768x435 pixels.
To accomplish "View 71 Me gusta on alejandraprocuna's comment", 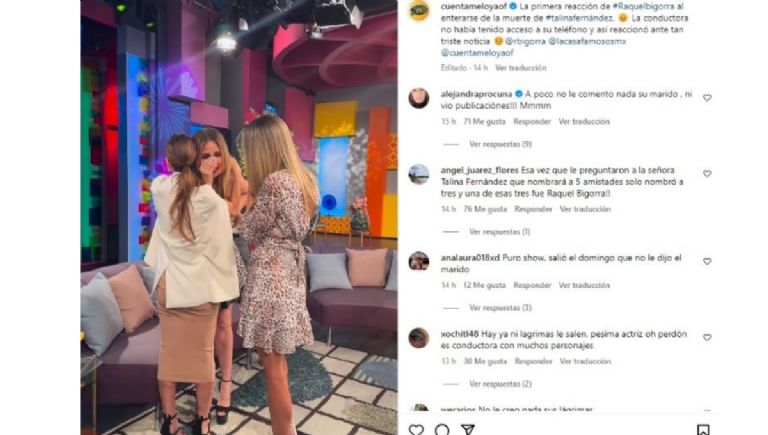I will (x=484, y=121).
